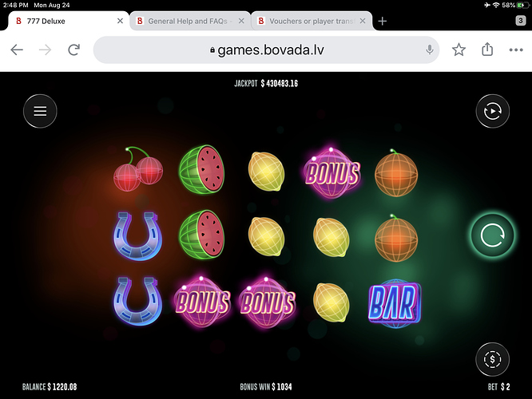Open the bet amount dollar icon

[492, 359]
